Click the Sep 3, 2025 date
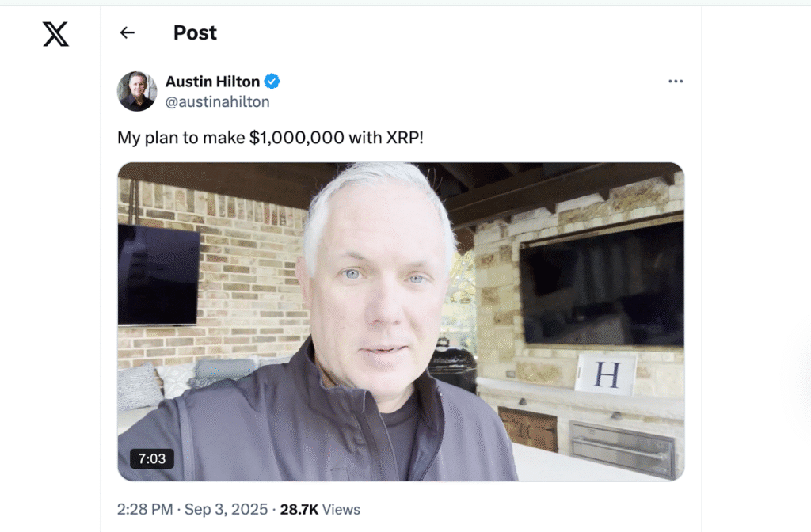The height and width of the screenshot is (532, 811). (x=226, y=509)
